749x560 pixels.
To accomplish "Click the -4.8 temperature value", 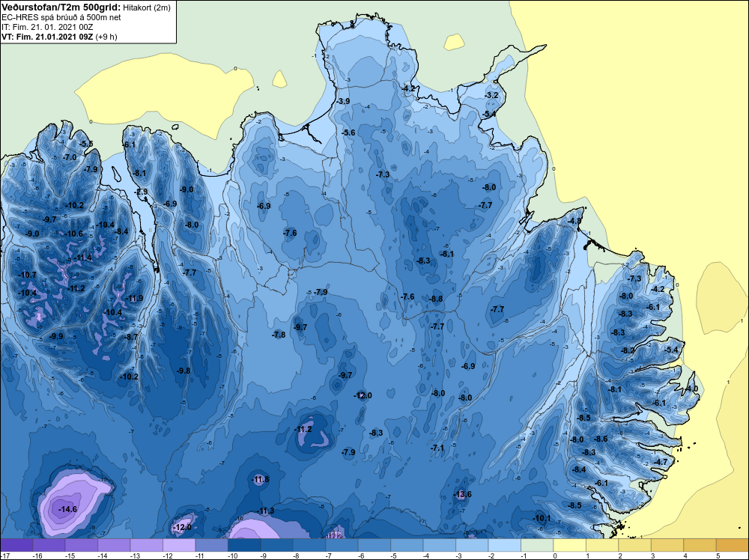I will [x=574, y=221].
